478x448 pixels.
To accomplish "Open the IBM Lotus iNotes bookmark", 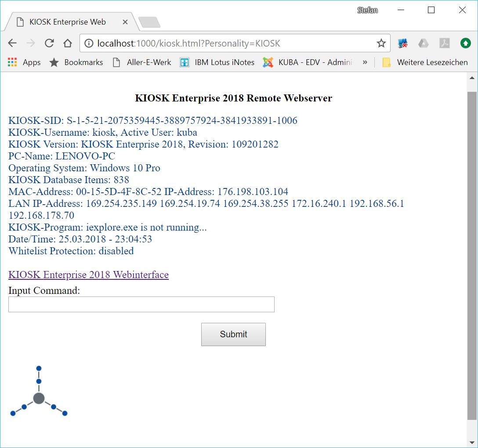I will tap(217, 62).
